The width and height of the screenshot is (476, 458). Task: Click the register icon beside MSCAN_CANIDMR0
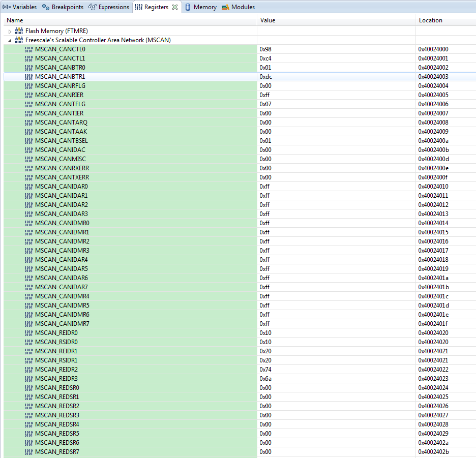(x=28, y=223)
